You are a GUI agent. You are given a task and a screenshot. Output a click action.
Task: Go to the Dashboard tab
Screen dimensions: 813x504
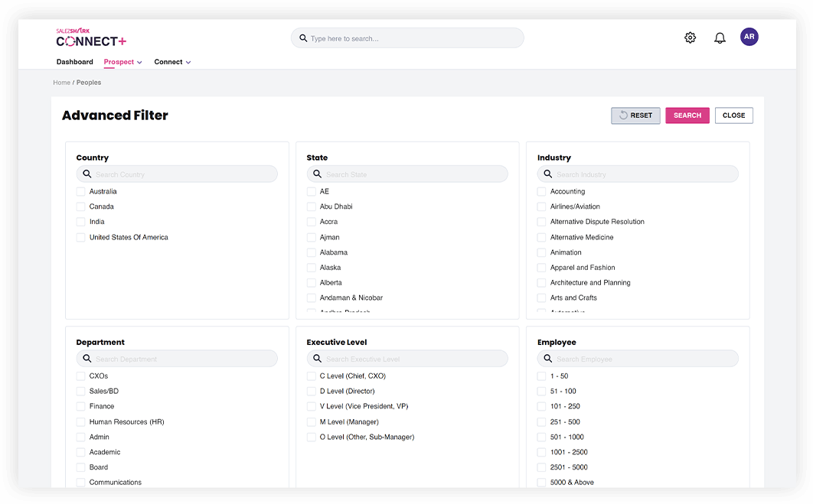tap(74, 62)
